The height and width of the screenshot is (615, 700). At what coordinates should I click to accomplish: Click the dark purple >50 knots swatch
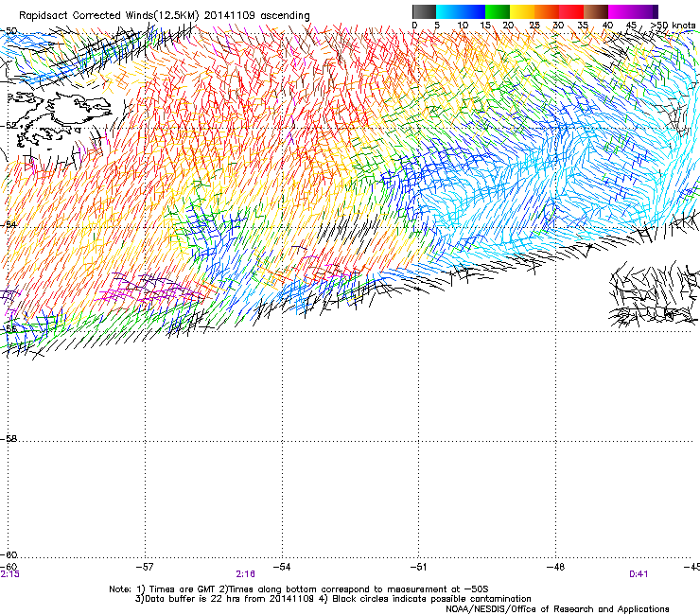point(655,11)
